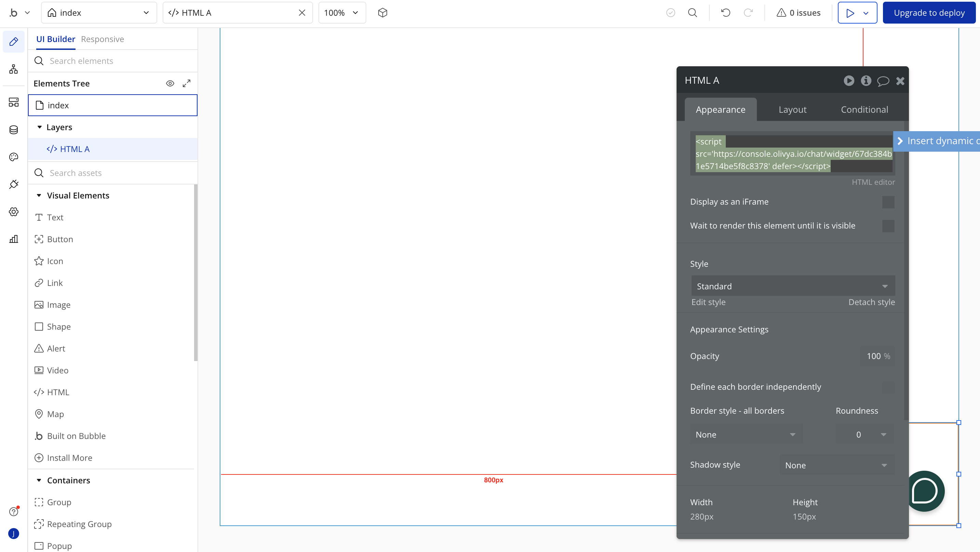Select HTML A in the Layers tree
Image resolution: width=980 pixels, height=552 pixels.
coord(113,149)
